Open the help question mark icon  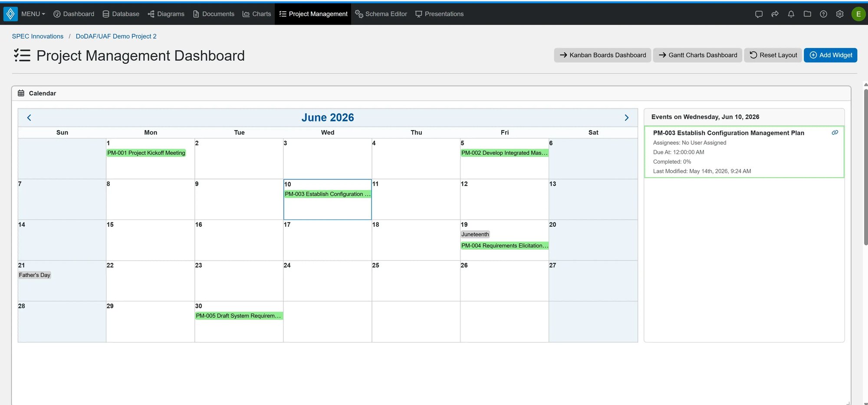tap(823, 14)
